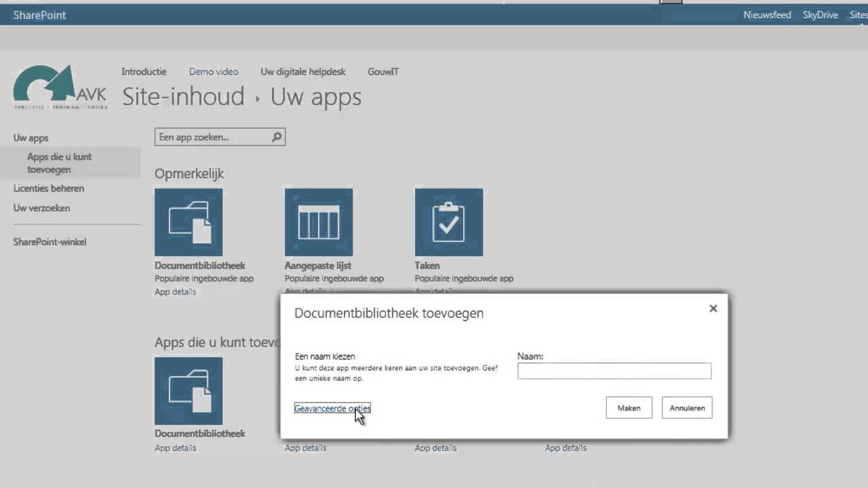This screenshot has width=868, height=488.
Task: Open Uw verzoeken in sidebar
Action: (41, 208)
